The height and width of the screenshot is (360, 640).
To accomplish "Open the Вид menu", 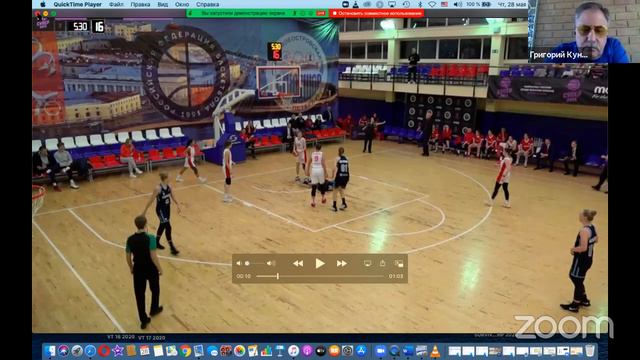I will (x=162, y=4).
